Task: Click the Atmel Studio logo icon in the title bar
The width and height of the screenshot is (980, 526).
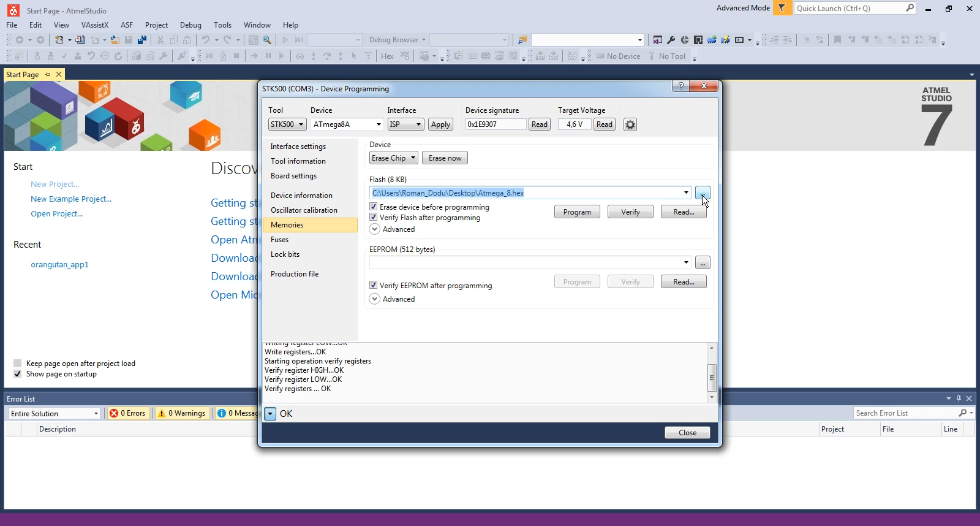Action: point(13,10)
